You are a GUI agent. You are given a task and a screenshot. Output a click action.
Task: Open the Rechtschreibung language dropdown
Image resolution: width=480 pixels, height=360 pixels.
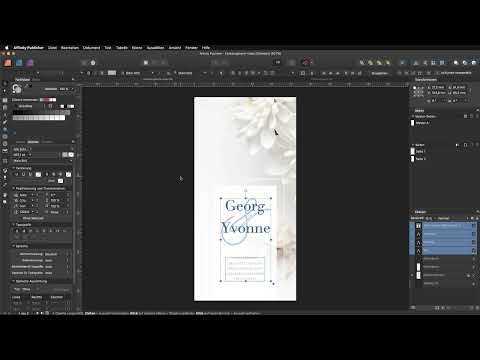click(57, 254)
